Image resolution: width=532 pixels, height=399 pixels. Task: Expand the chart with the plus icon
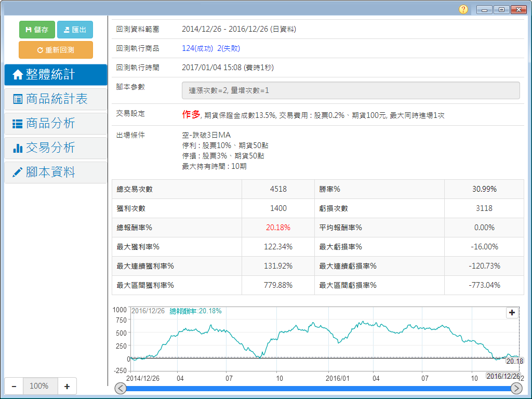(x=512, y=312)
